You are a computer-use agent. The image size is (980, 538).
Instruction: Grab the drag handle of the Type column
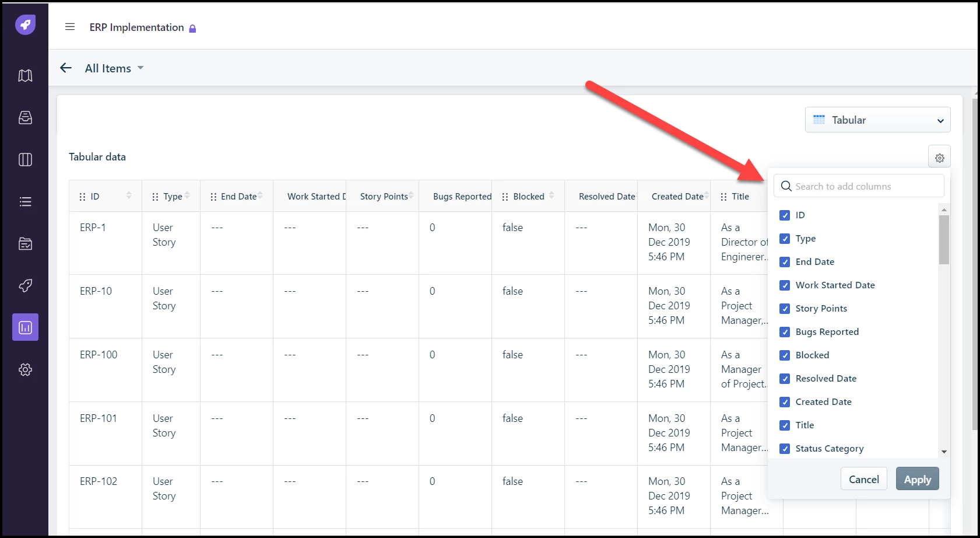click(x=155, y=197)
